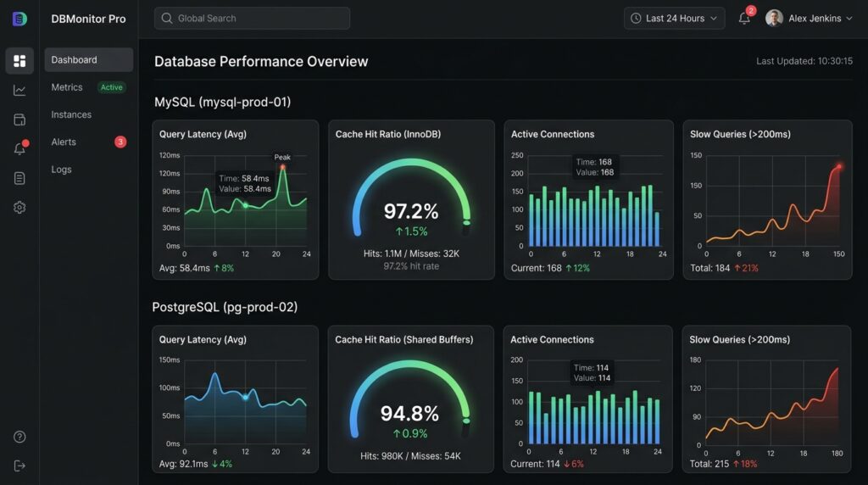Click the red end point on MySQL Slow Queries chart

tap(839, 166)
